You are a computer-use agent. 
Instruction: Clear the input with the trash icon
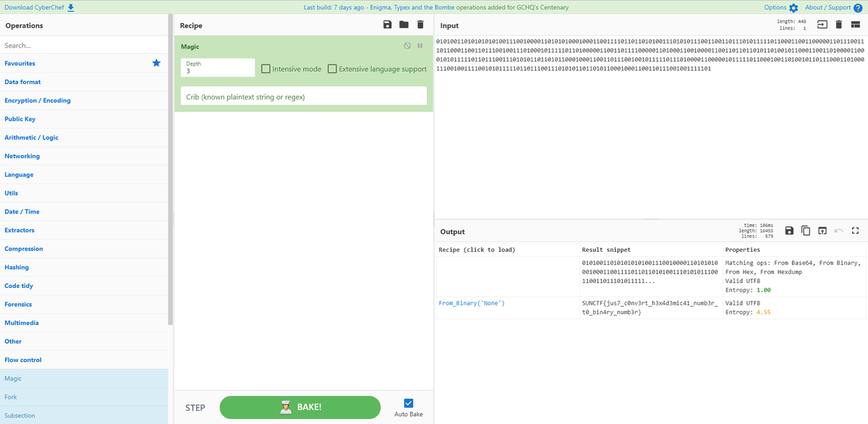(x=839, y=25)
